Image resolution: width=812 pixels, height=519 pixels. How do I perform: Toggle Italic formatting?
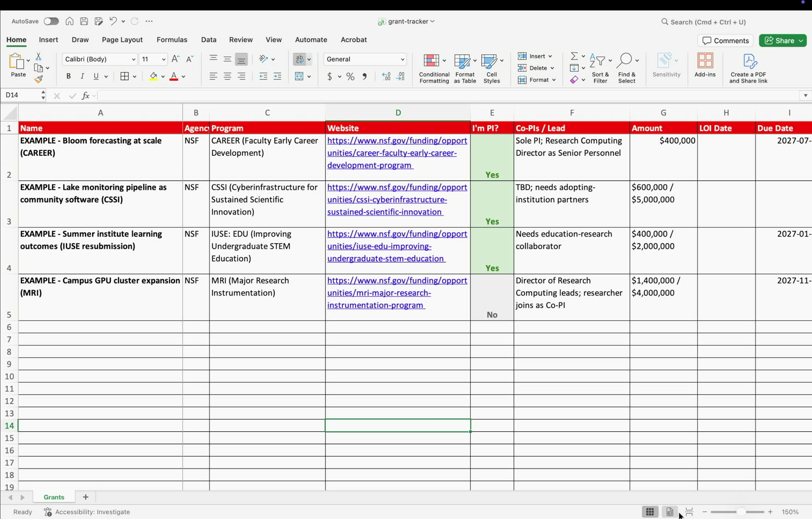[82, 77]
